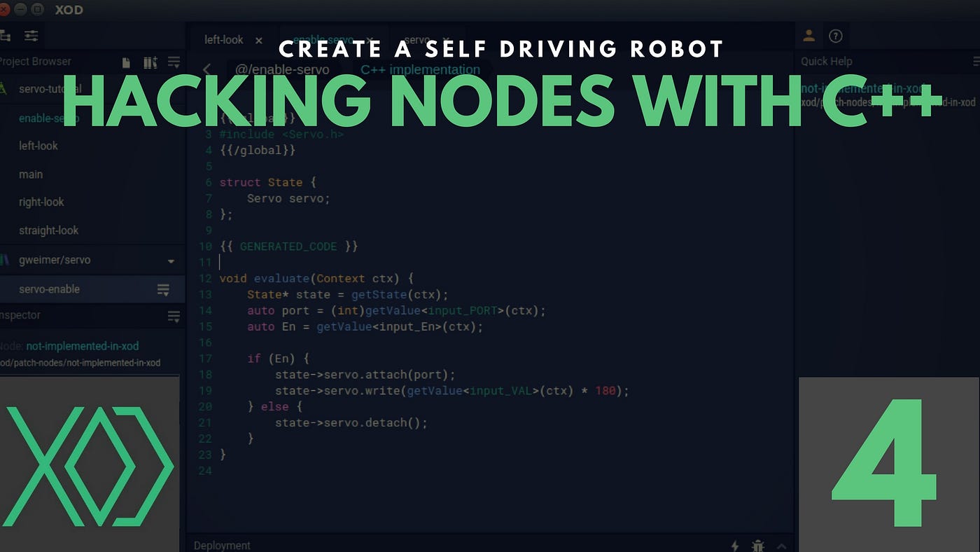Click the 'struct State {' code line
This screenshot has height=552, width=980.
point(268,182)
